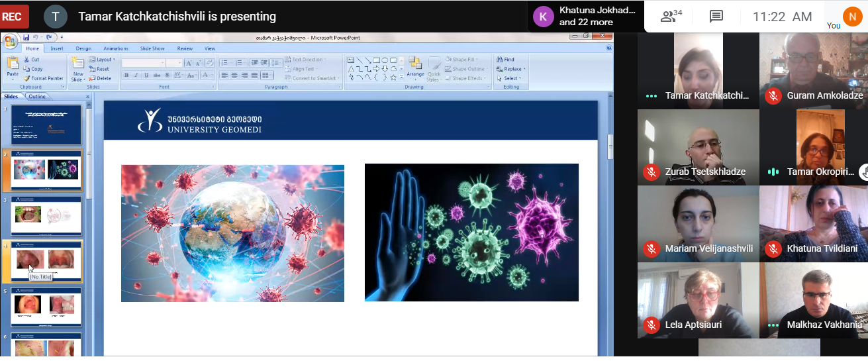Redo the action in Quick Access toolbar
868x363 pixels.
click(49, 37)
